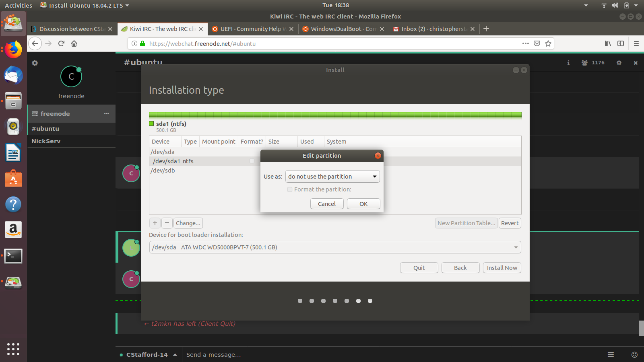Launch Thunderbird mail from the dock
Screen dimensions: 644x362
(13, 76)
